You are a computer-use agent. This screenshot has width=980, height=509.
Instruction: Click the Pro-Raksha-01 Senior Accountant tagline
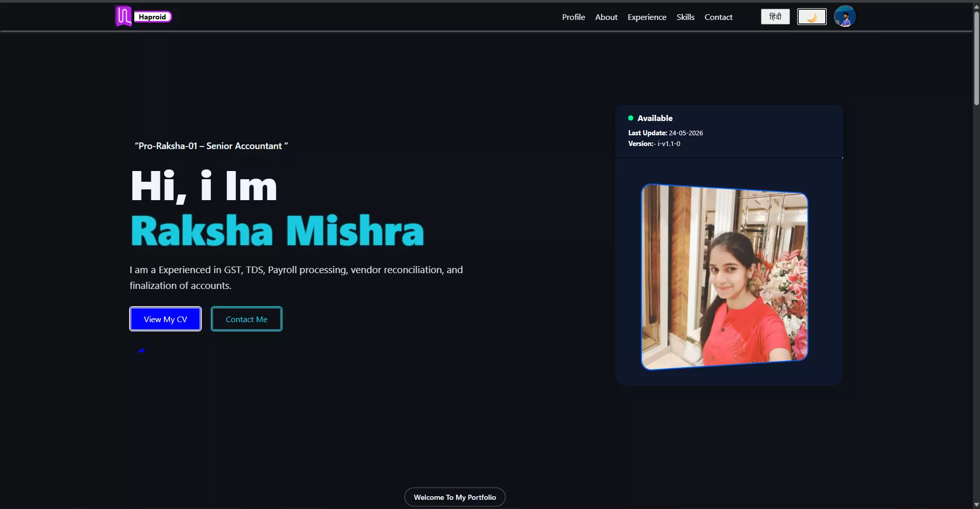(x=211, y=146)
